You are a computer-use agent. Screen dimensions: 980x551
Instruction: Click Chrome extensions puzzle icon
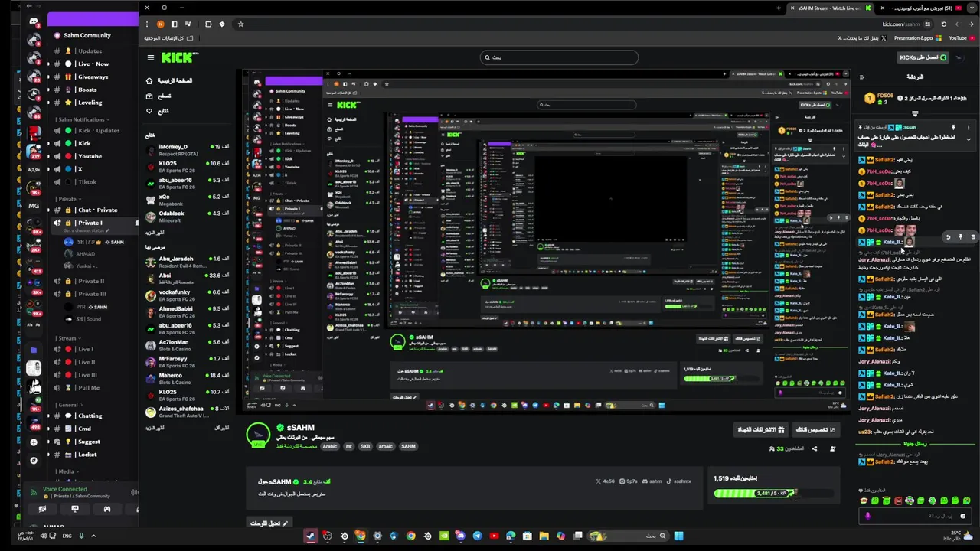[x=208, y=24]
